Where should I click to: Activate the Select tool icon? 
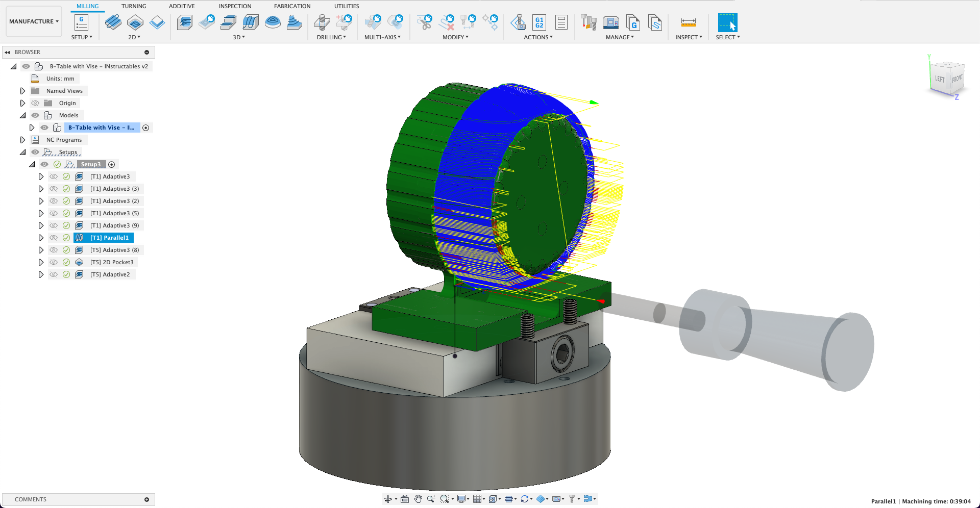[727, 22]
